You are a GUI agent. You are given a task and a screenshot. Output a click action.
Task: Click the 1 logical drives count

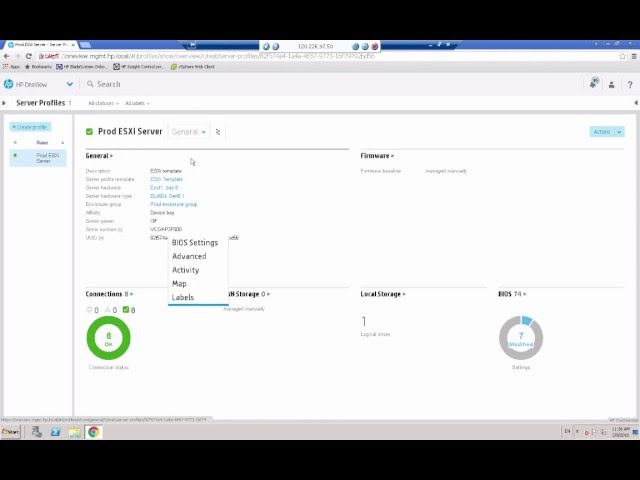[x=364, y=322]
